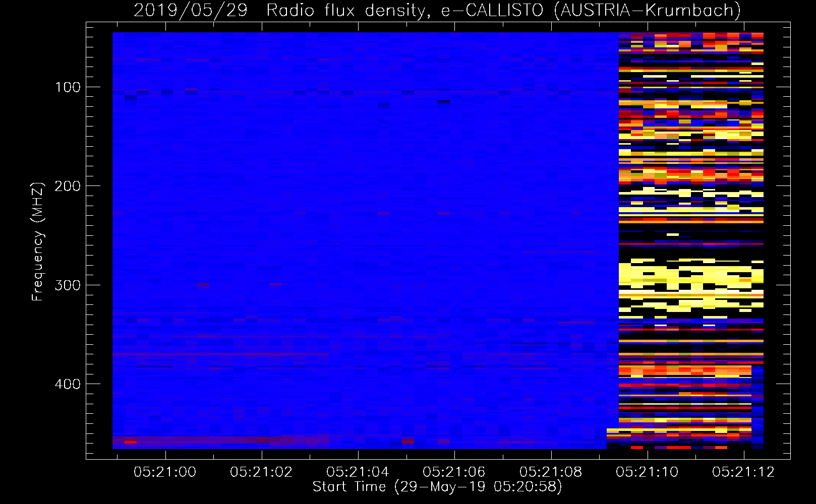The image size is (816, 504).
Task: Click the time label '05:21:10'
Action: coord(647,472)
